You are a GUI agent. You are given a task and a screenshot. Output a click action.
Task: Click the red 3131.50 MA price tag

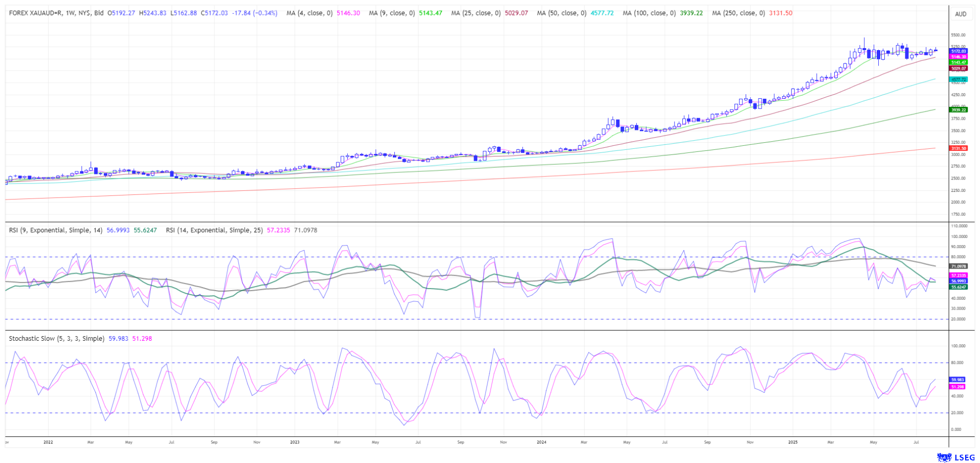[959, 148]
